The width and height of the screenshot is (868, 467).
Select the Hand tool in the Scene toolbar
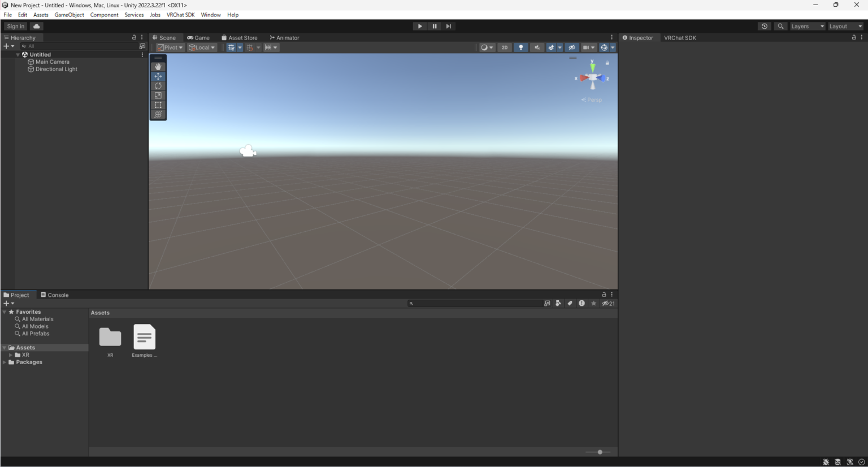tap(158, 66)
